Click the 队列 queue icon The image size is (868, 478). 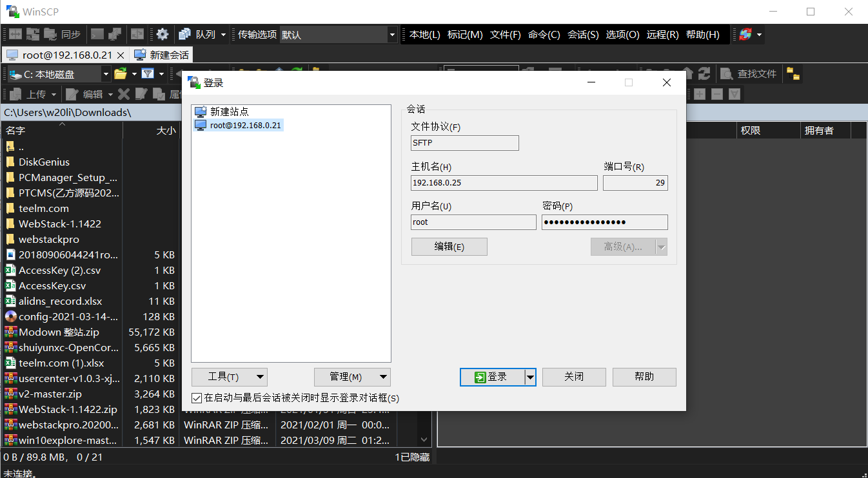point(197,34)
